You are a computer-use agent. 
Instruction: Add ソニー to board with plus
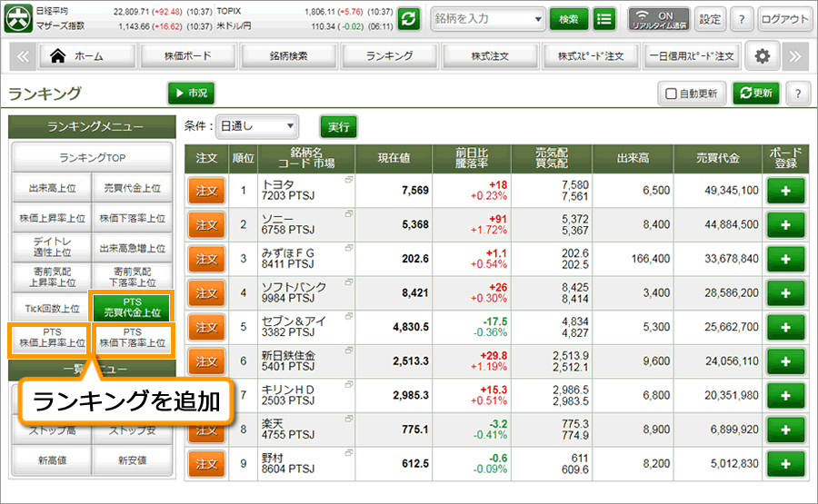[x=785, y=224]
